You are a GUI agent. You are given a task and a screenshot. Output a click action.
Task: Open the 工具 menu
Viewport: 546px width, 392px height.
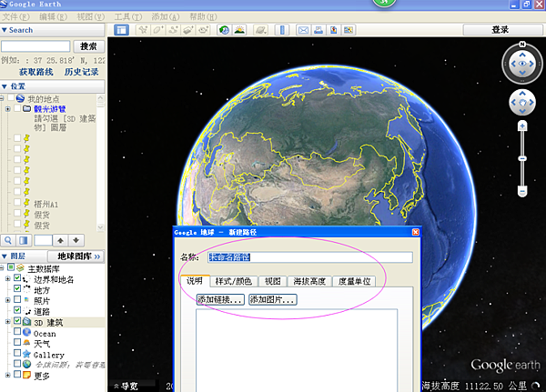128,16
